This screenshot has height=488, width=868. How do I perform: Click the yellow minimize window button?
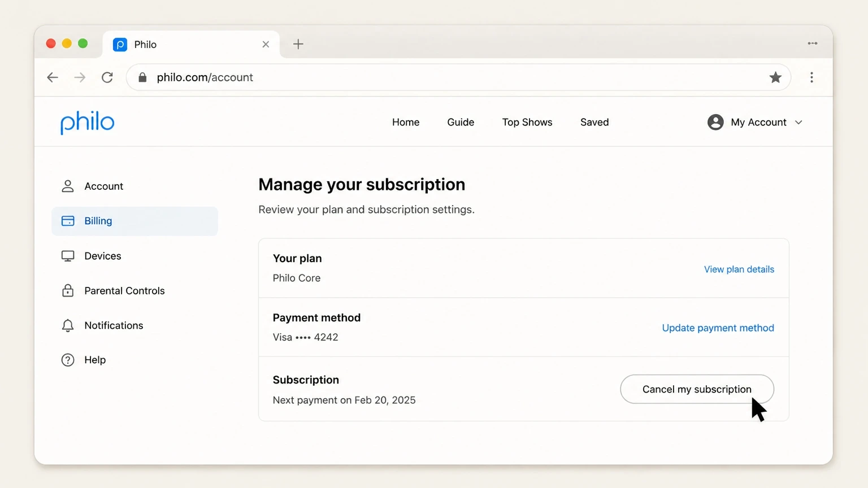point(67,43)
